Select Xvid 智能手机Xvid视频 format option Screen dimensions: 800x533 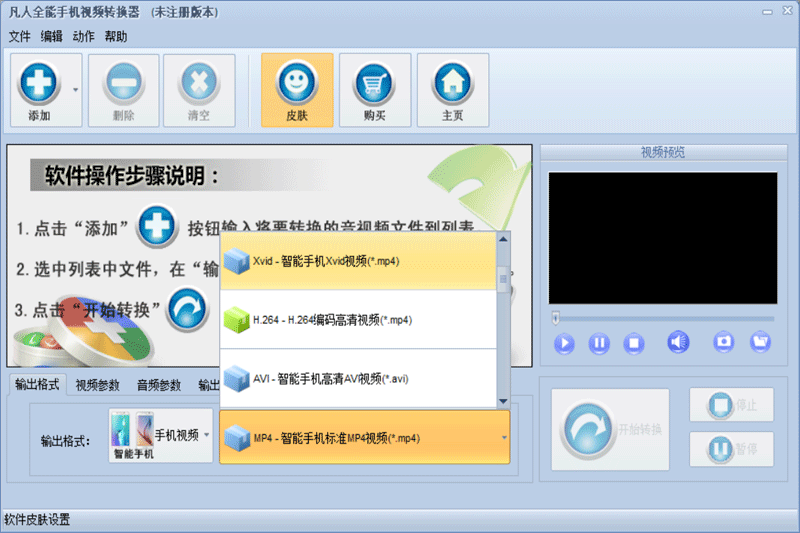[x=358, y=261]
